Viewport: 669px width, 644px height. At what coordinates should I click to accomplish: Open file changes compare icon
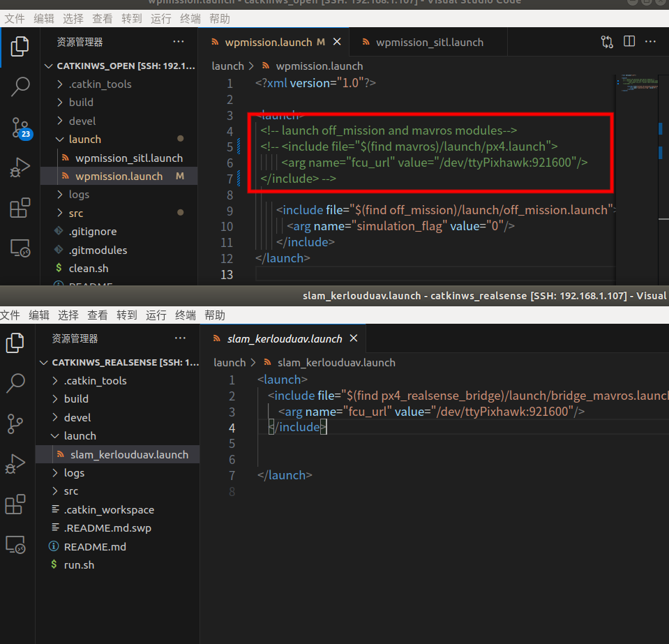607,42
